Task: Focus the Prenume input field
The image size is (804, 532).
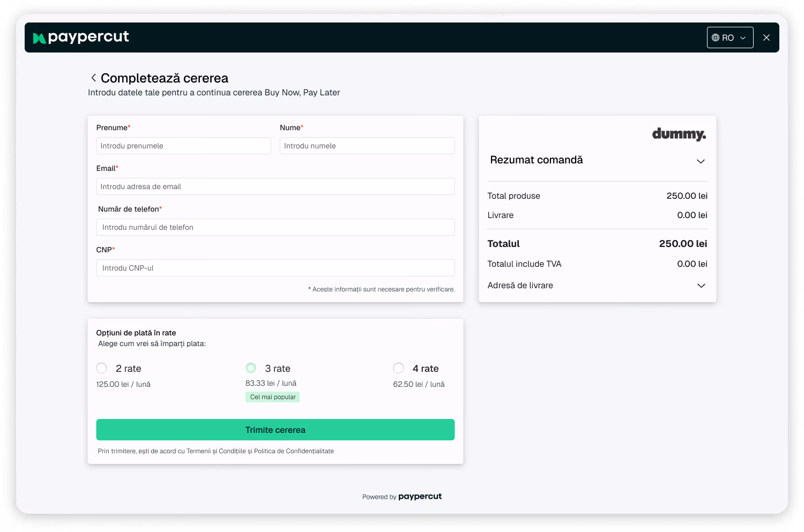Action: pyautogui.click(x=184, y=146)
